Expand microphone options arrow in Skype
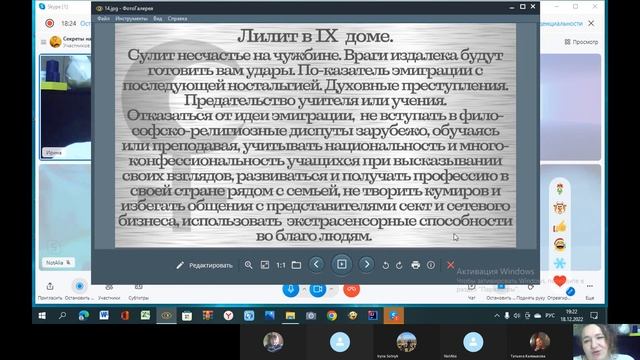Screen dimensions: 640x360 click(304, 289)
